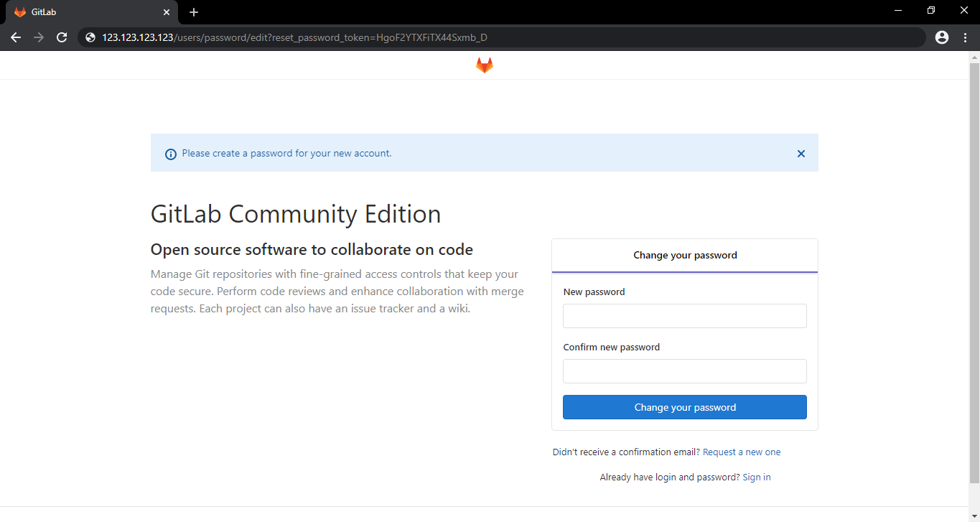Image resolution: width=980 pixels, height=522 pixels.
Task: Select the GitLab browser tab
Action: tap(92, 12)
